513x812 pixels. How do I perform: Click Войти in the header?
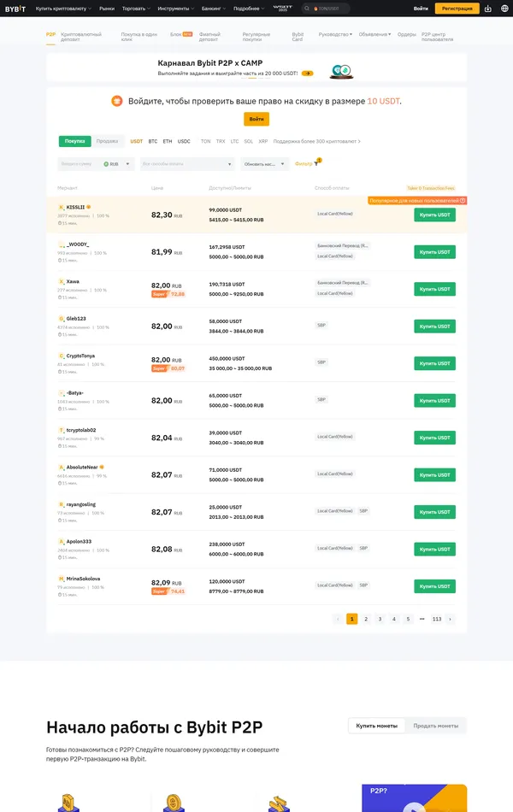pyautogui.click(x=421, y=9)
